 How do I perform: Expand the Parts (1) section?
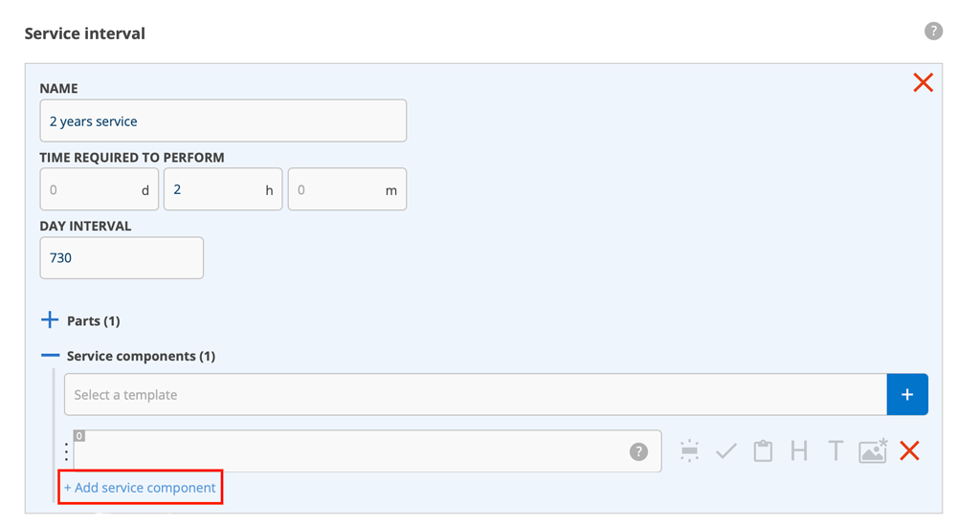coord(50,320)
